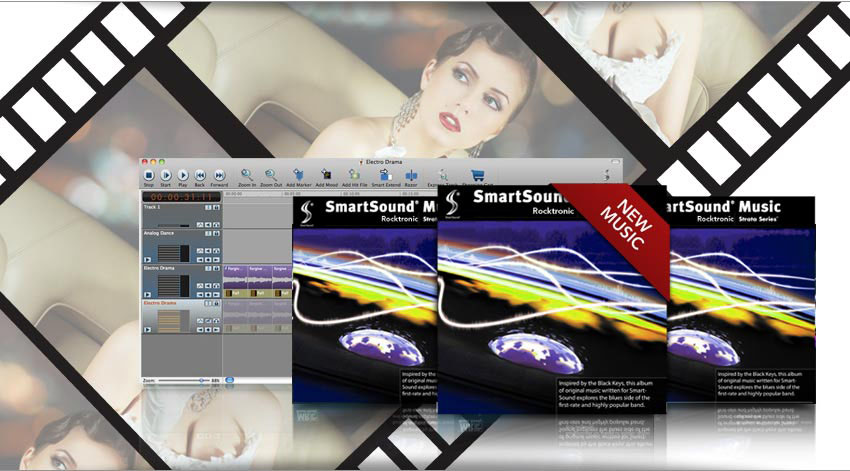Click the Zoom In magnifier icon
The width and height of the screenshot is (850, 471).
point(247,175)
